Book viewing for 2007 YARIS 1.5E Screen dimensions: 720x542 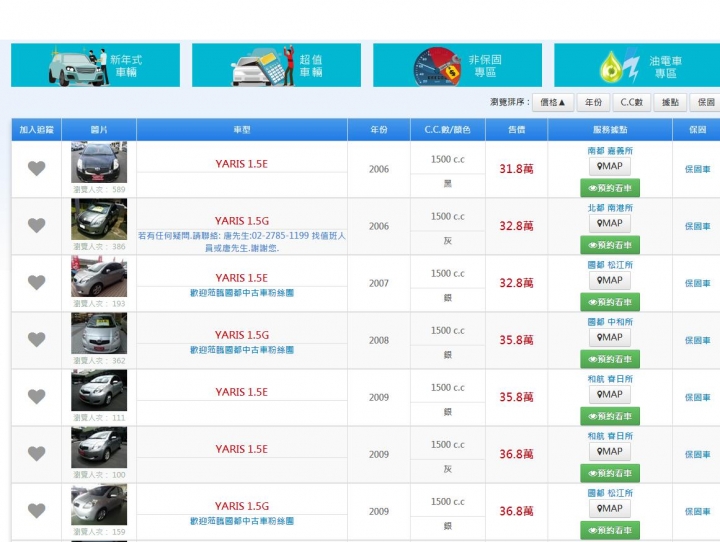pos(610,302)
